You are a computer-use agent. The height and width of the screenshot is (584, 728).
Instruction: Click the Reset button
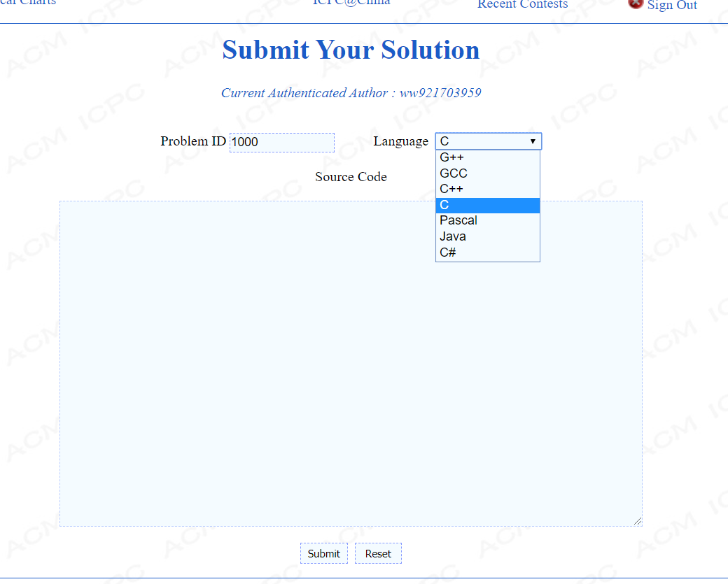coord(378,553)
